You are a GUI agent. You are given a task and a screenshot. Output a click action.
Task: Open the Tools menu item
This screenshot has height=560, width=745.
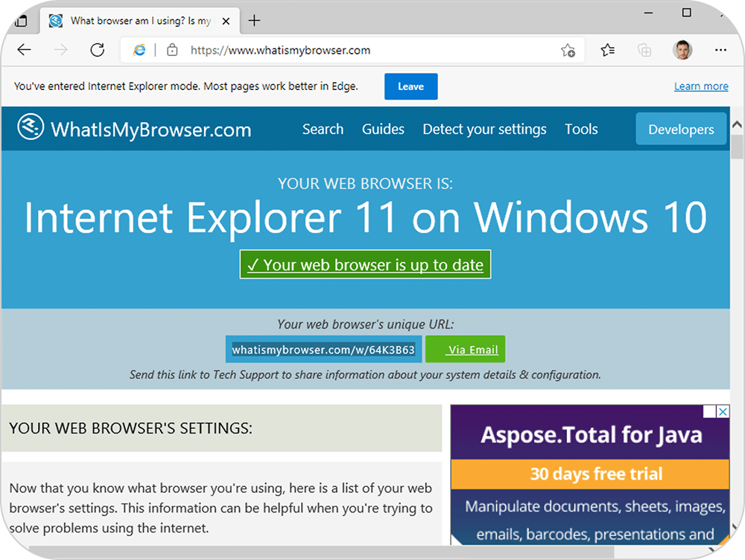pos(581,129)
